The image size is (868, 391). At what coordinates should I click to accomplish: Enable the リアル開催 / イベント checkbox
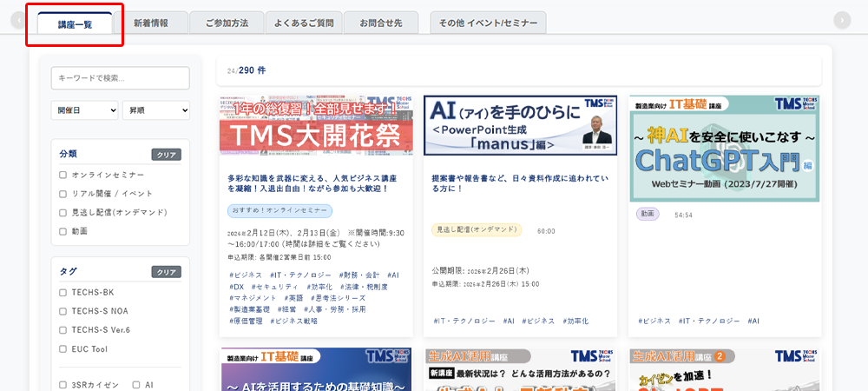tap(62, 194)
